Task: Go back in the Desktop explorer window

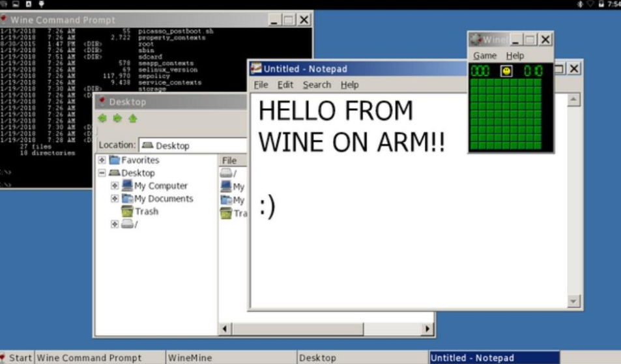Action: [x=102, y=118]
